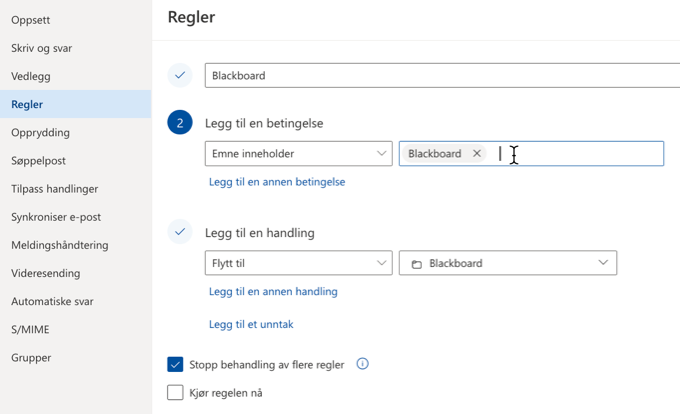Screen dimensions: 680x414
Task: Open the Flytt til action dropdown
Action: click(298, 263)
